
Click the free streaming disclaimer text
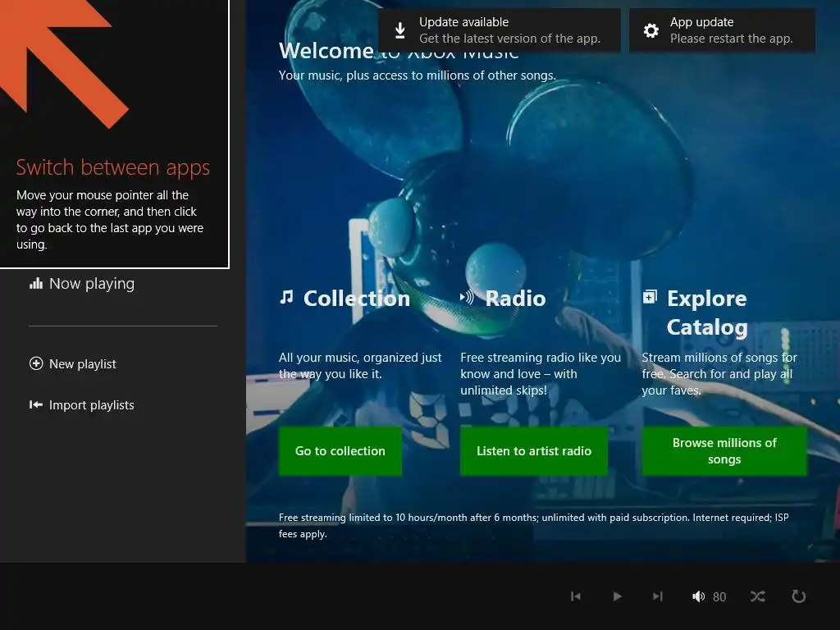point(533,526)
